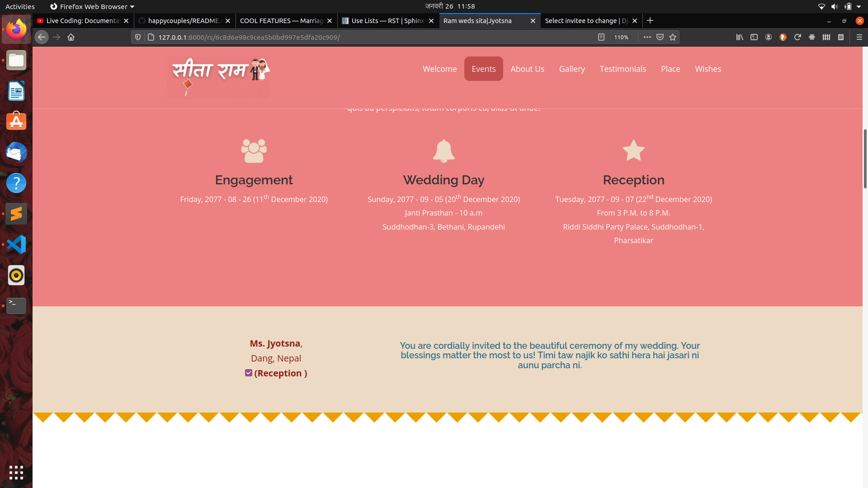Viewport: 868px width, 488px height.
Task: Click the Reception star icon
Action: (x=633, y=150)
